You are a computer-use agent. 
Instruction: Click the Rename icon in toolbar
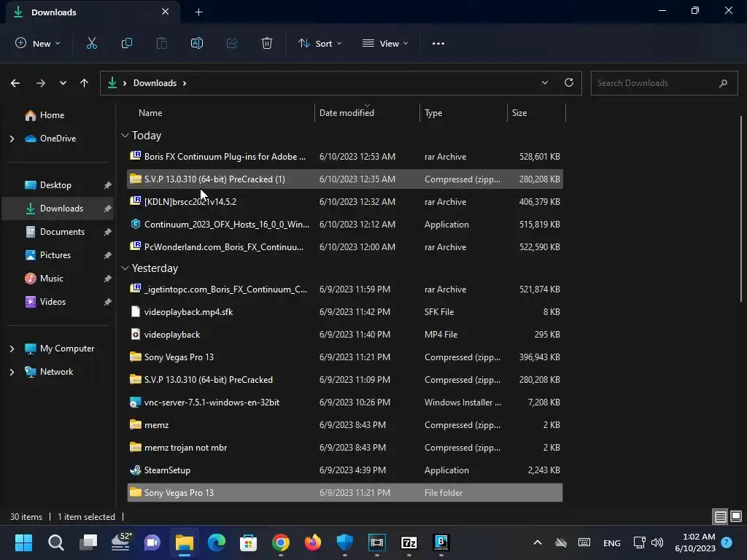197,43
